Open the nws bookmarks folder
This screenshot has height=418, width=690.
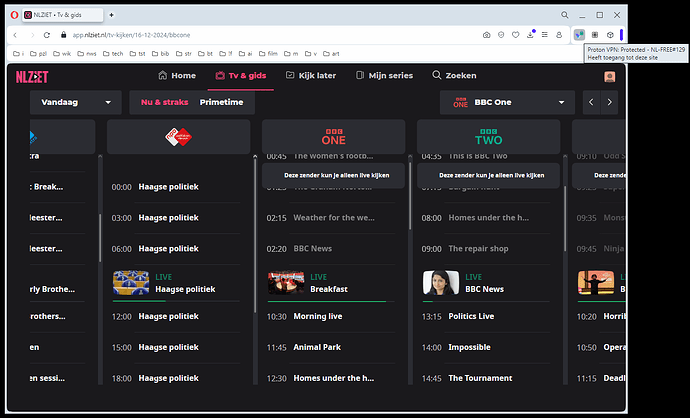point(87,54)
